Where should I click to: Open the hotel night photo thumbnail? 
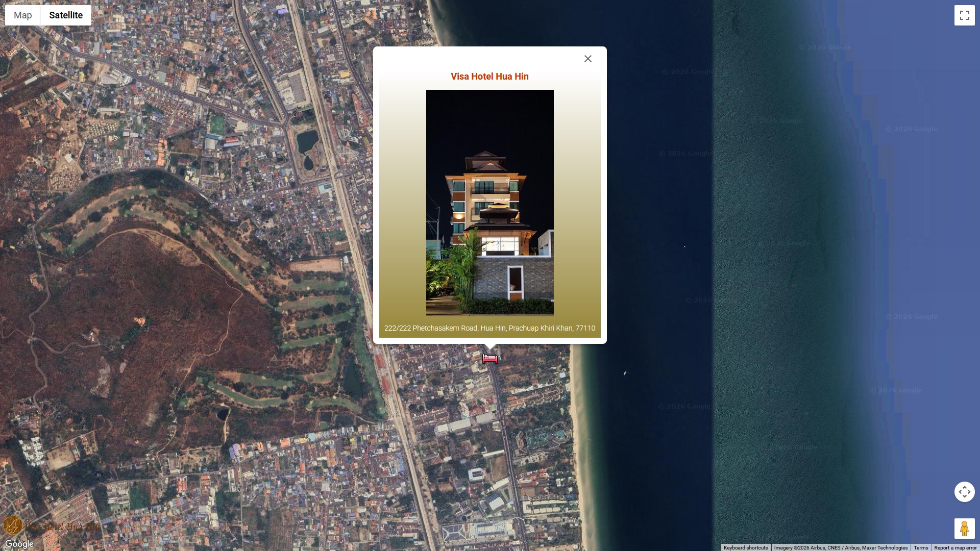point(489,203)
